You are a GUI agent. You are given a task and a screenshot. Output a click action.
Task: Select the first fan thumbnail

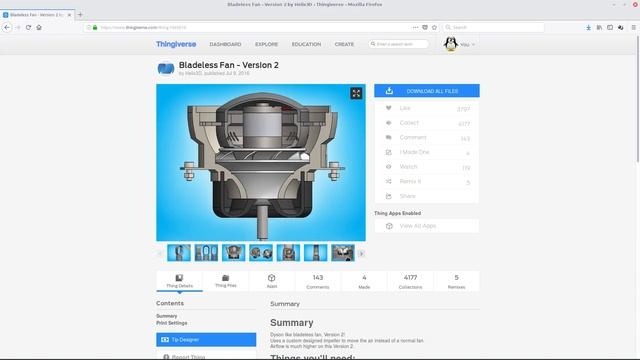179,253
